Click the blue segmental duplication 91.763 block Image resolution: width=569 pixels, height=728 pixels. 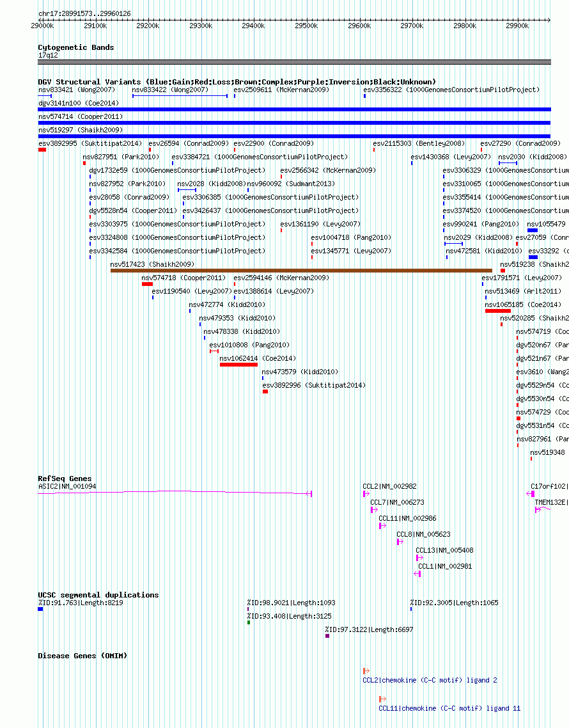point(41,609)
